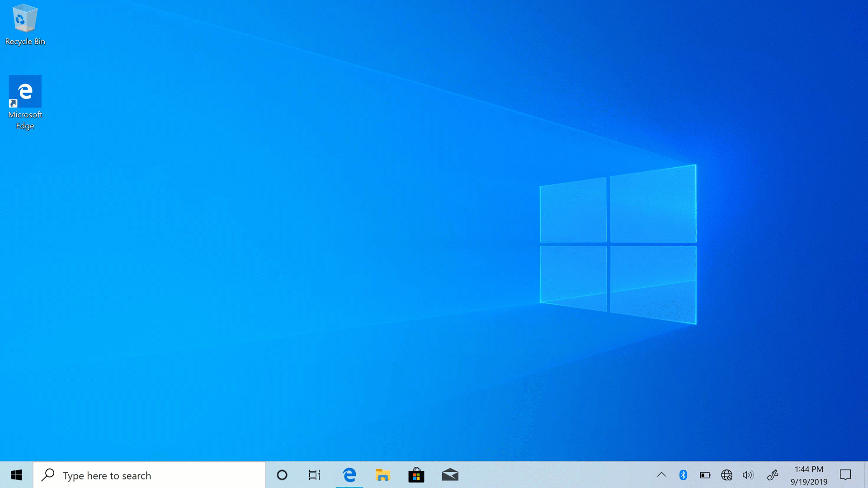The height and width of the screenshot is (488, 868).
Task: Click the date and time display
Action: point(809,475)
